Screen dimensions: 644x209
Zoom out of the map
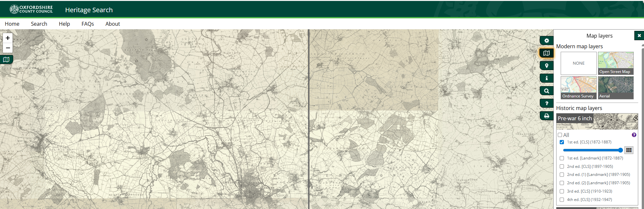click(8, 48)
